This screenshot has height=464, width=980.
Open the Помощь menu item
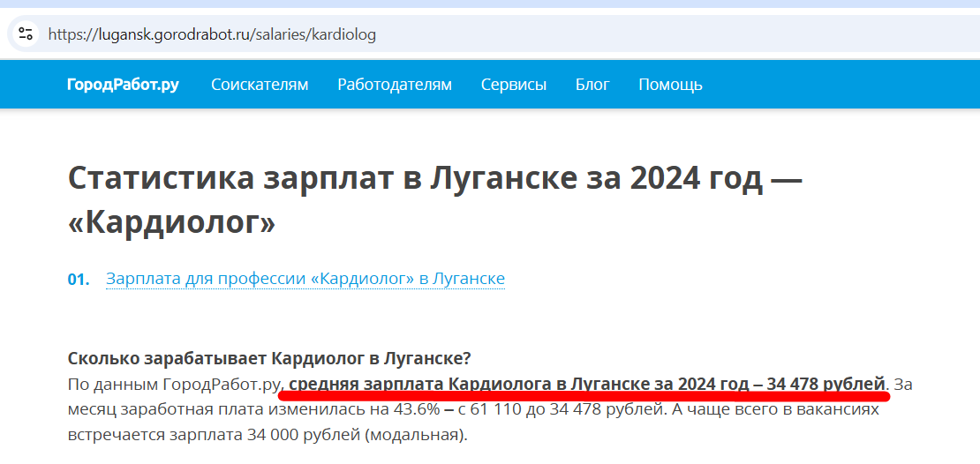tap(670, 85)
